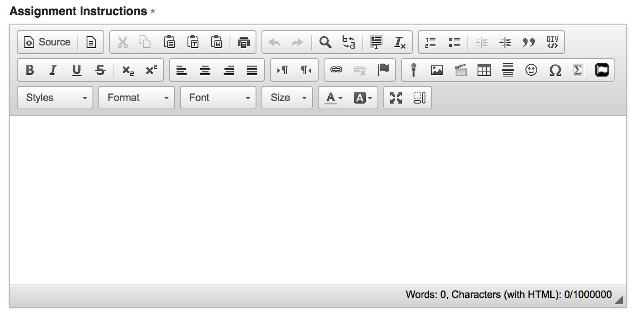Open the Font dropdown
Image resolution: width=644 pixels, height=319 pixels.
[218, 98]
